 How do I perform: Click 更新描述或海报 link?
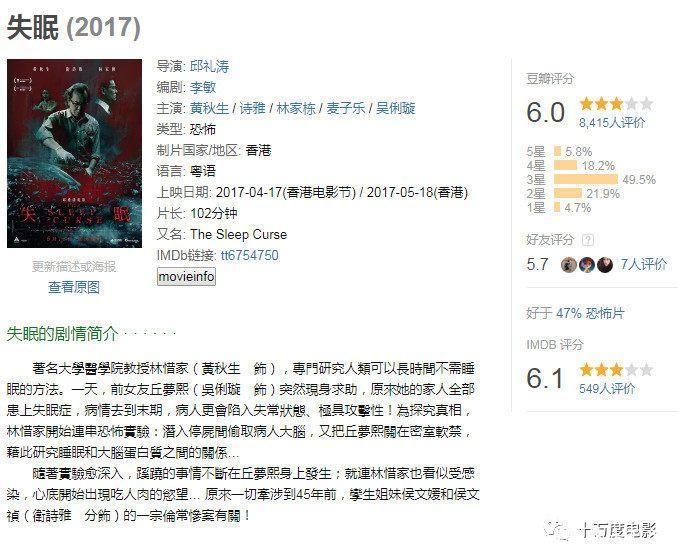tap(74, 266)
